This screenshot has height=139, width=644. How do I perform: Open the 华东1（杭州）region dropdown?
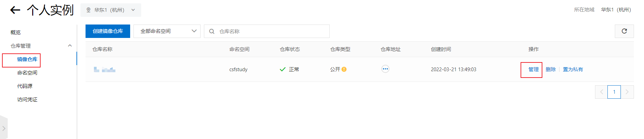[x=111, y=10]
